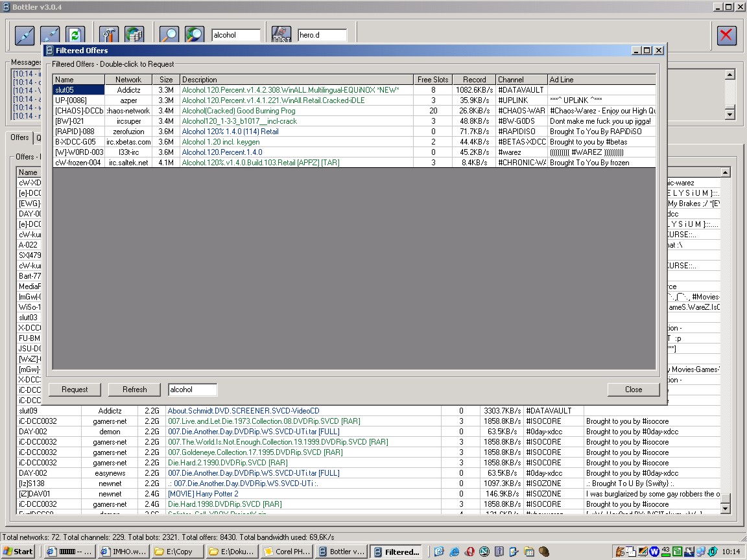Click the red X exit icon in Bottler
The height and width of the screenshot is (560, 747).
726,35
